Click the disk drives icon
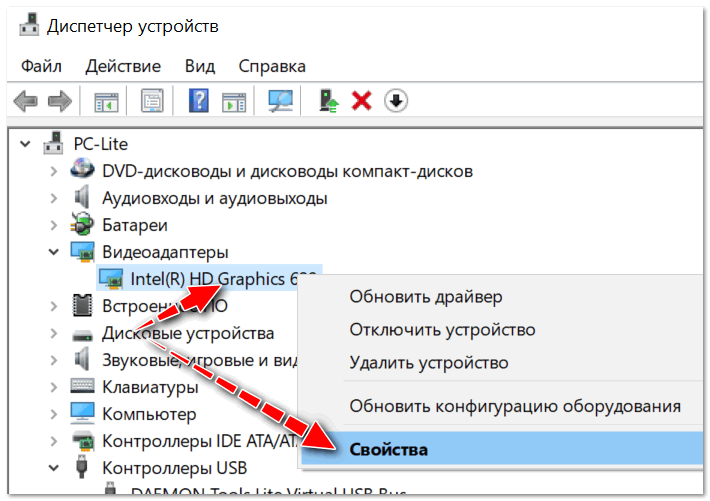Viewport: 710px width, 501px height. tap(82, 335)
